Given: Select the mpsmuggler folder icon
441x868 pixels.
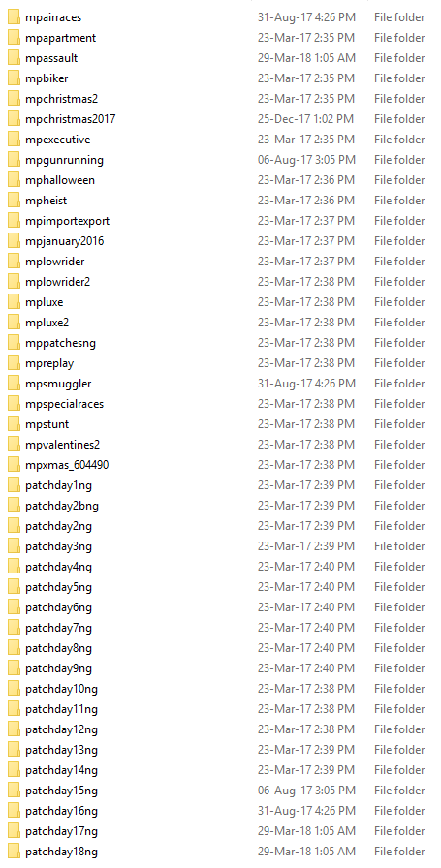Looking at the screenshot, I should 14,384.
